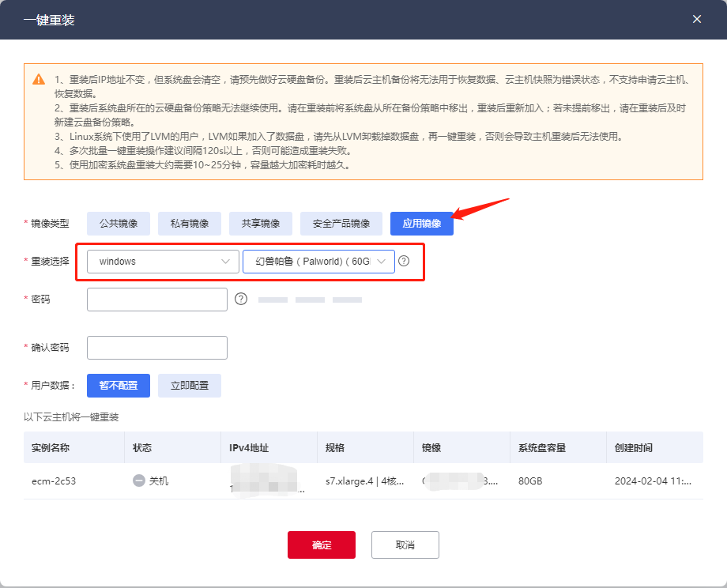Click the red 确定 button
The height and width of the screenshot is (588, 727).
click(x=322, y=545)
